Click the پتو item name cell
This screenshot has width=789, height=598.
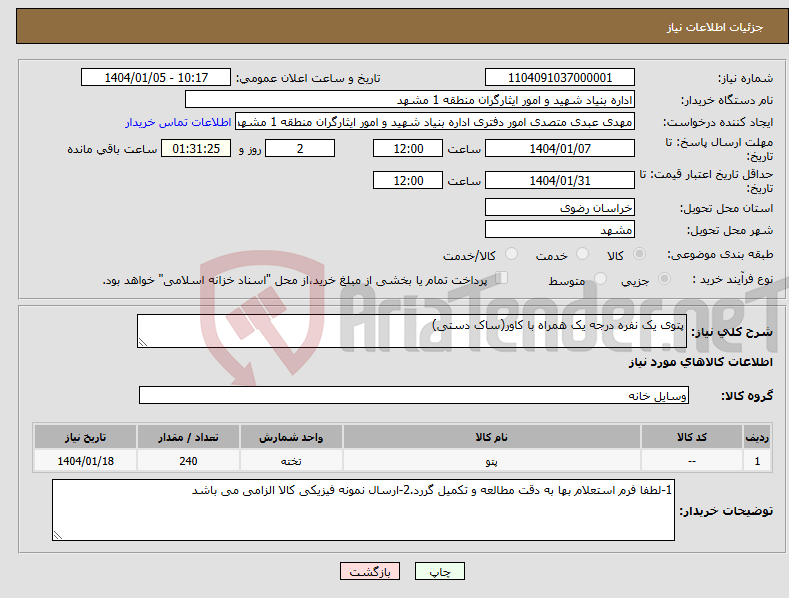(492, 461)
